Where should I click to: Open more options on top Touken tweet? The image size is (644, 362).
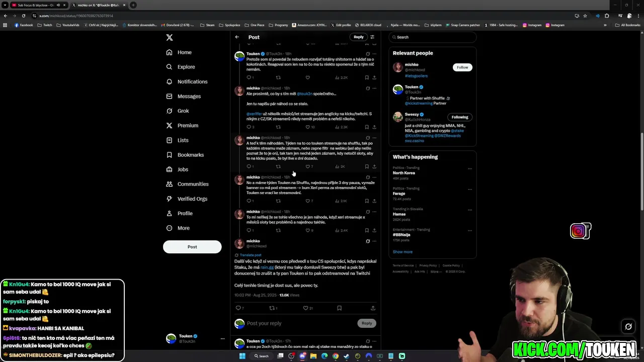click(374, 54)
